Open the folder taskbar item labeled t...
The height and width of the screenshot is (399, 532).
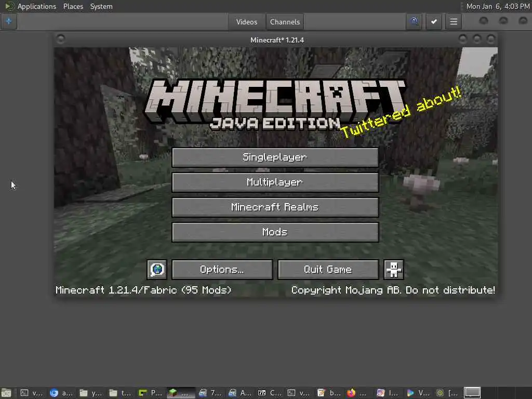(x=121, y=393)
